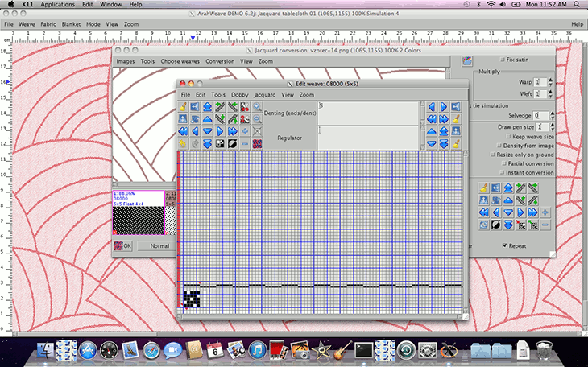This screenshot has width=588, height=367.
Task: Click the invert black/white circle icon in Edit weave
Action: pyautogui.click(x=233, y=143)
